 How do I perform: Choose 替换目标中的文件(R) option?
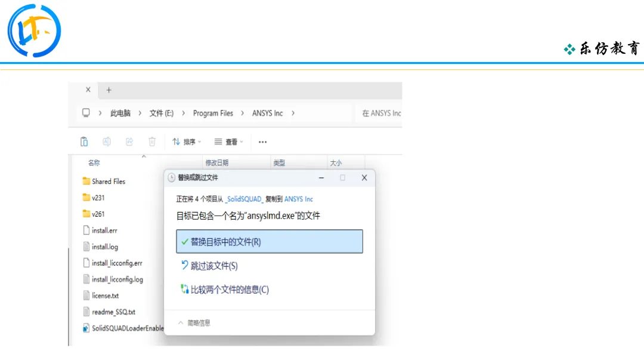click(x=270, y=241)
